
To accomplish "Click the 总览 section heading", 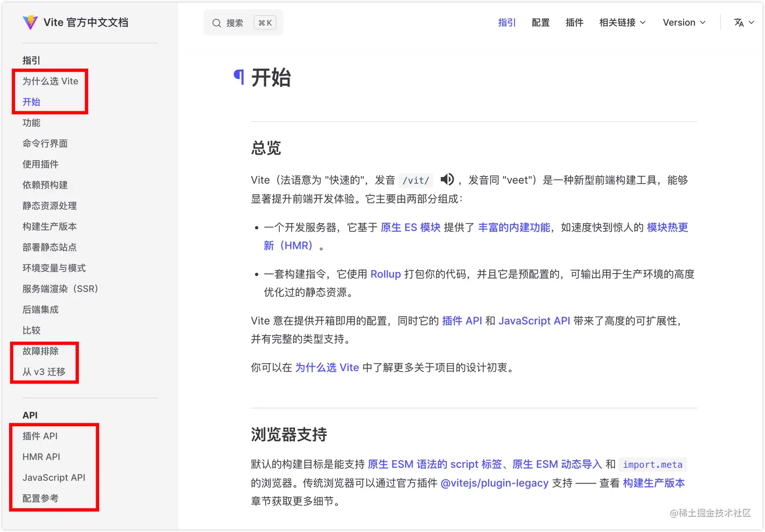I will (266, 148).
